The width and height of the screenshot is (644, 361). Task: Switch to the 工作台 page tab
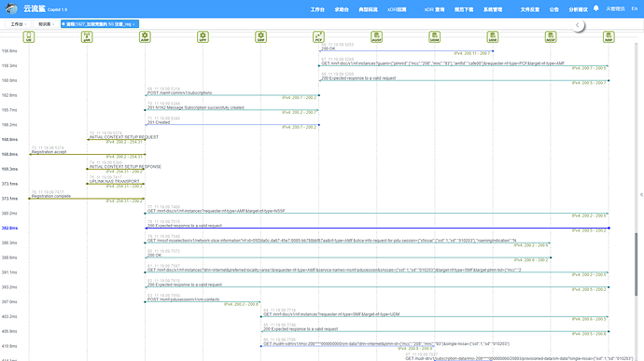[17, 24]
